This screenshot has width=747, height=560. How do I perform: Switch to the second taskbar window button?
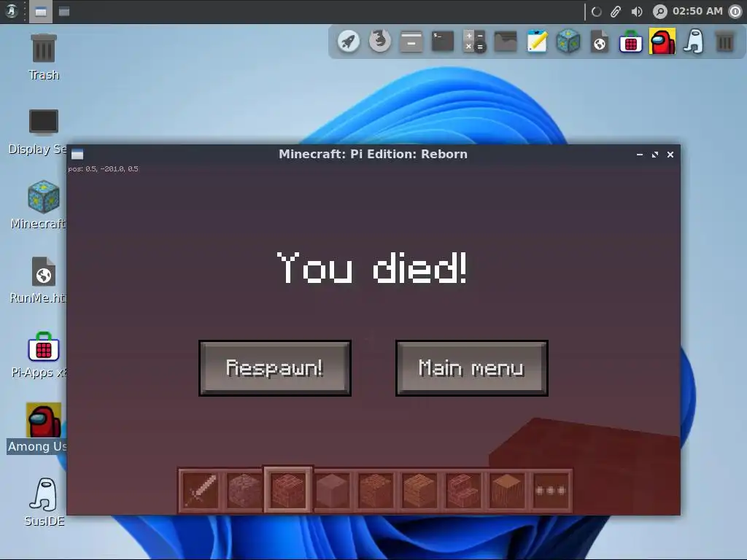64,12
